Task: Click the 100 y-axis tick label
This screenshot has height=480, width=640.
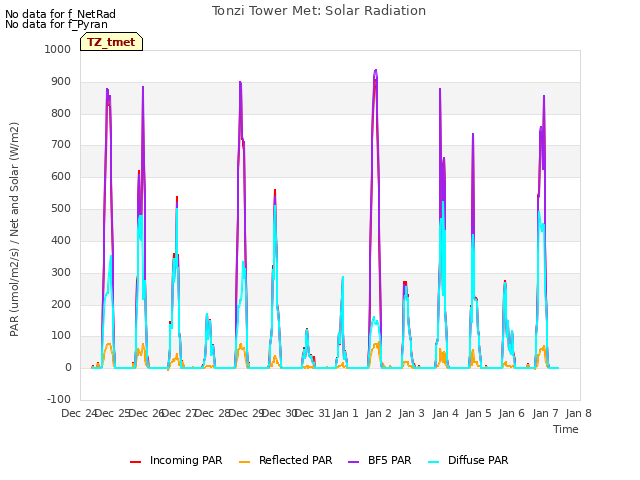Action: (x=61, y=336)
